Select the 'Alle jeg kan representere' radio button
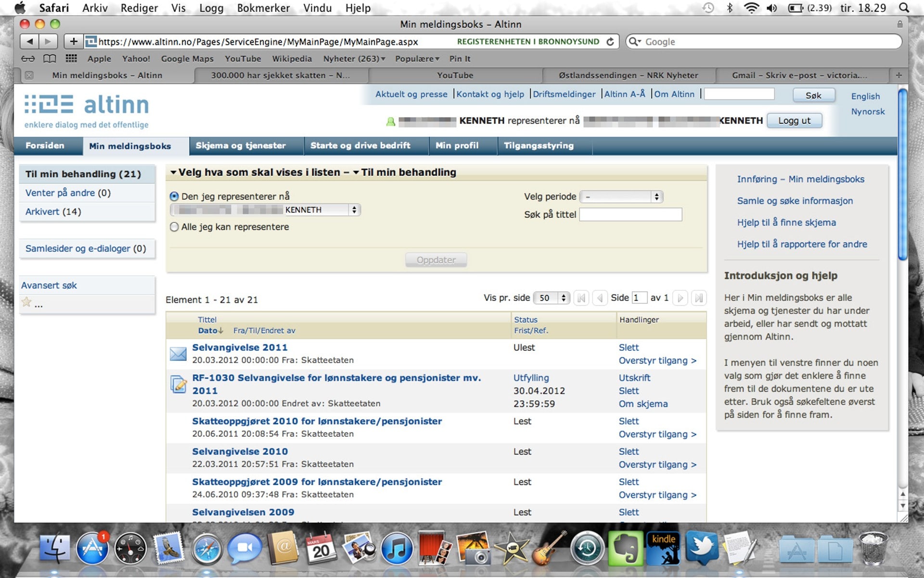Screen dimensions: 924x578 (x=174, y=227)
